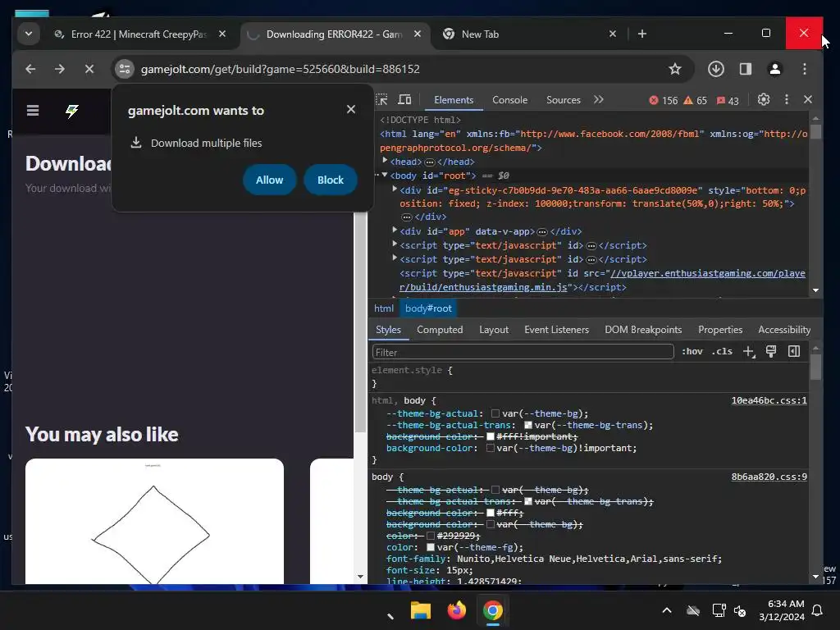This screenshot has width=840, height=630.
Task: Toggle computed styles sidebar icon
Action: tap(794, 351)
